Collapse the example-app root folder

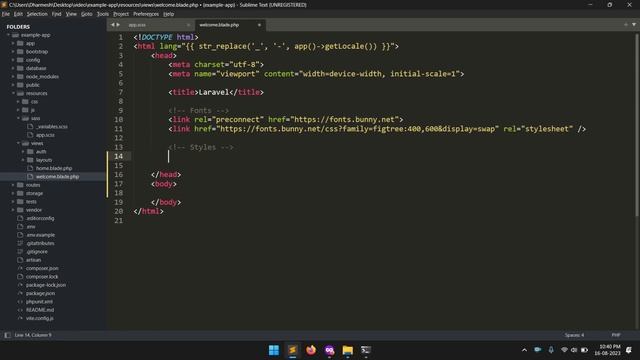click(8, 35)
